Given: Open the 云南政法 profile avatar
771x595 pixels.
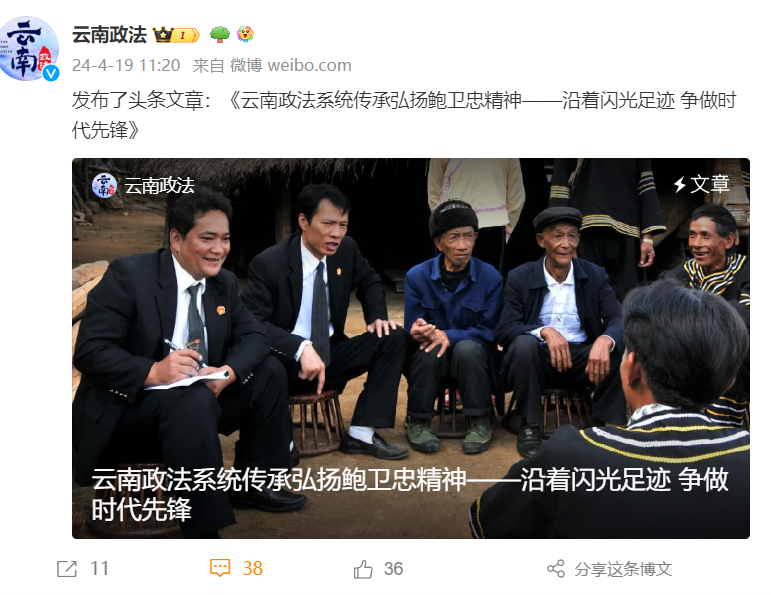Looking at the screenshot, I should click(x=29, y=49).
